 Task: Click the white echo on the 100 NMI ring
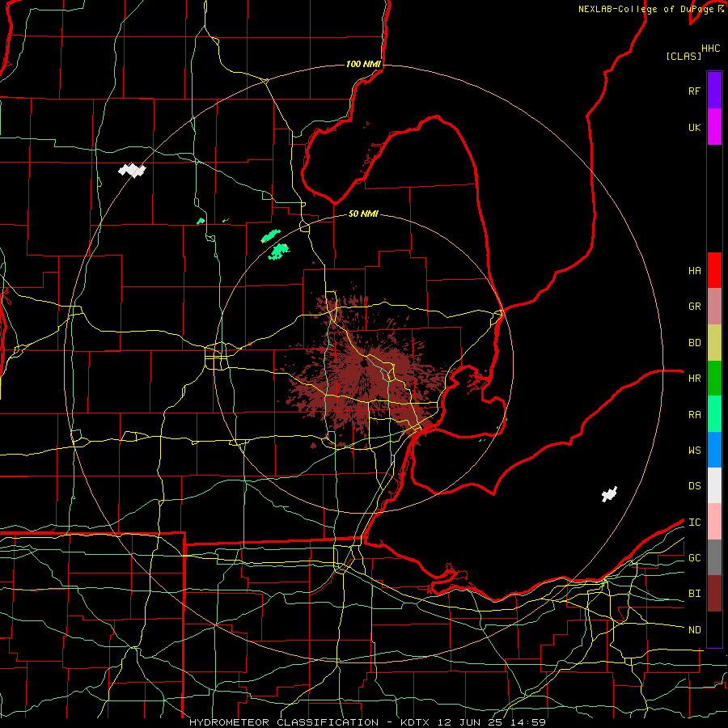133,171
